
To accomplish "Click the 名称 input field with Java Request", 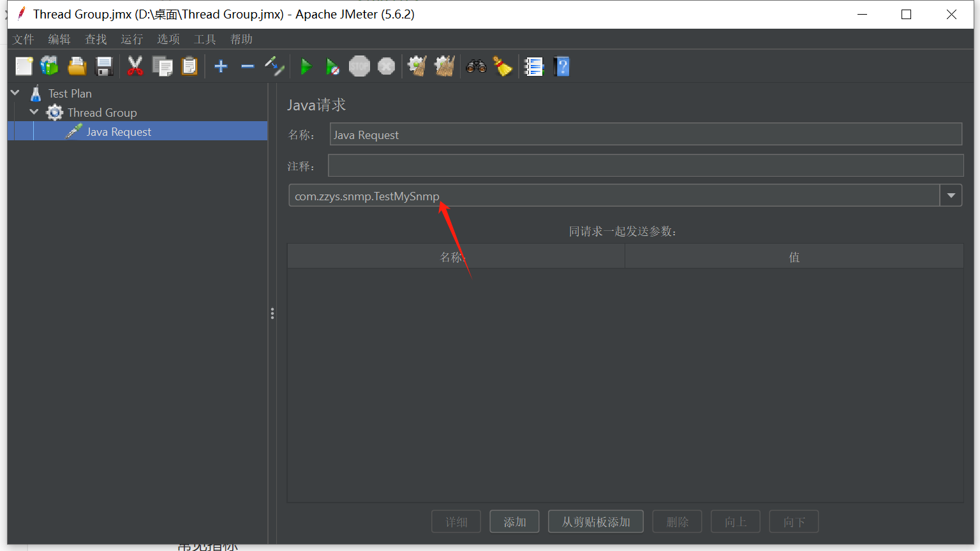I will (646, 135).
